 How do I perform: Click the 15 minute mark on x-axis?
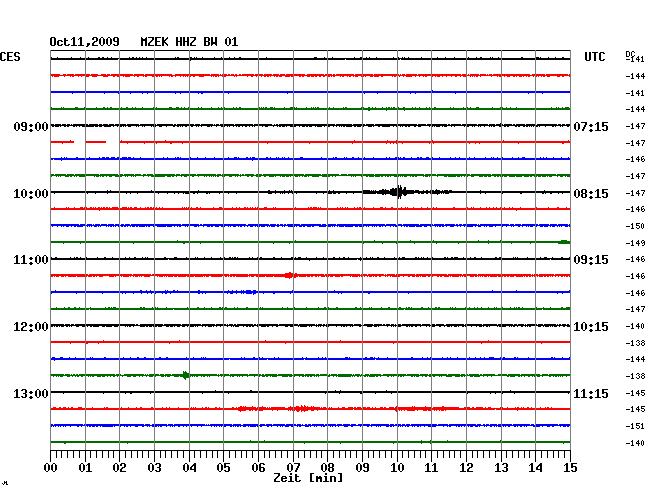tap(568, 467)
